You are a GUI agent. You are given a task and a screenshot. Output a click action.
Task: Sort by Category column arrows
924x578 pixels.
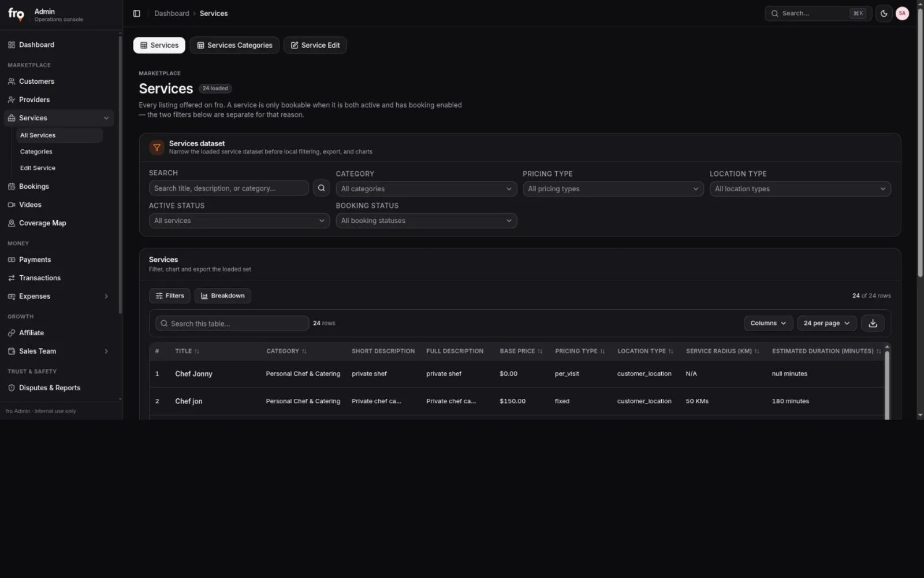304,351
